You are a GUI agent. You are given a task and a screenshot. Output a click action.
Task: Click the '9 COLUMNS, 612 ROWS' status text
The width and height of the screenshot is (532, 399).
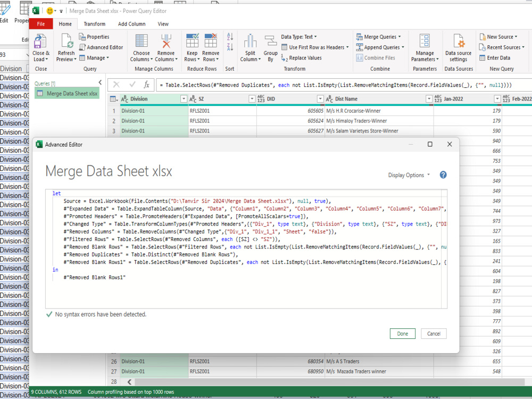point(56,392)
